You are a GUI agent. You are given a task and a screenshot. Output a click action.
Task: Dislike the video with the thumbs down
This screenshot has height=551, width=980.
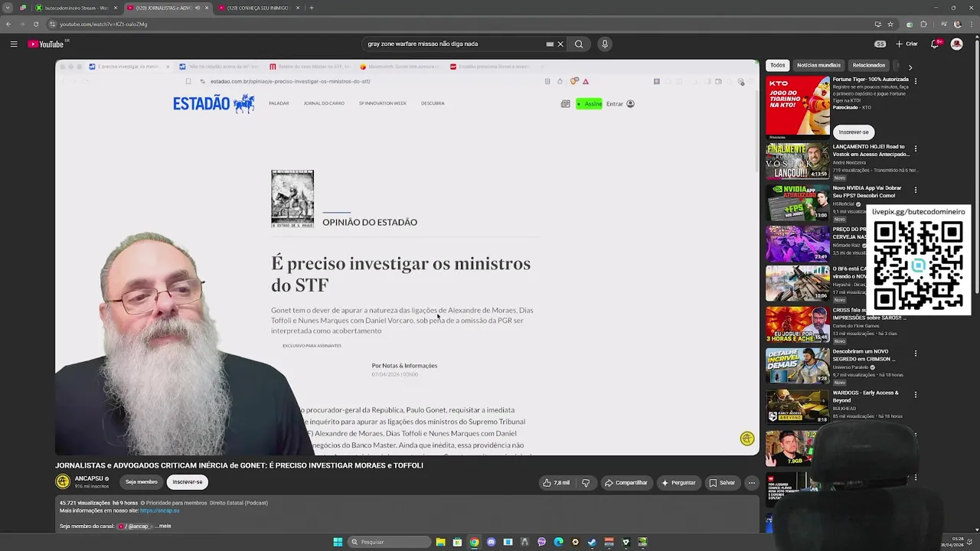coord(586,483)
